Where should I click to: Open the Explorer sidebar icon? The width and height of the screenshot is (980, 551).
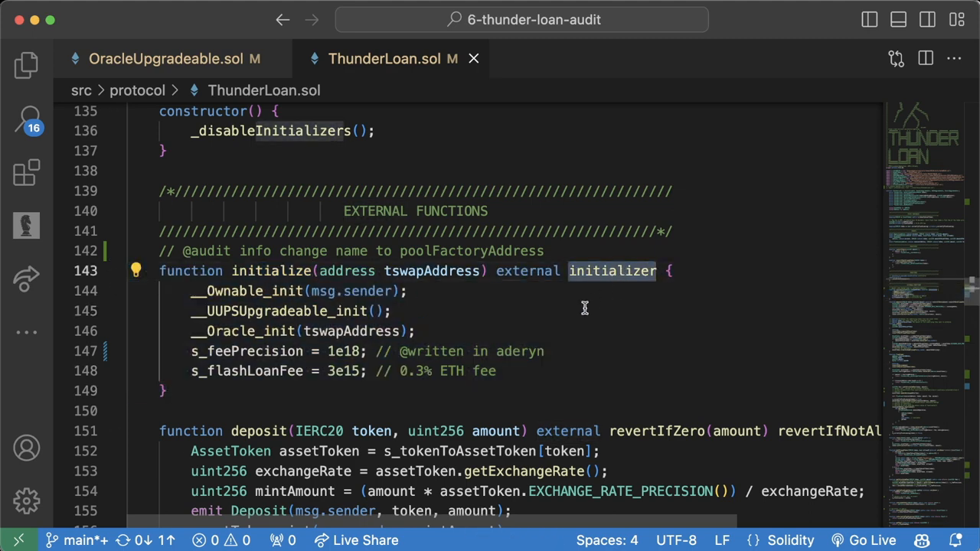coord(26,65)
